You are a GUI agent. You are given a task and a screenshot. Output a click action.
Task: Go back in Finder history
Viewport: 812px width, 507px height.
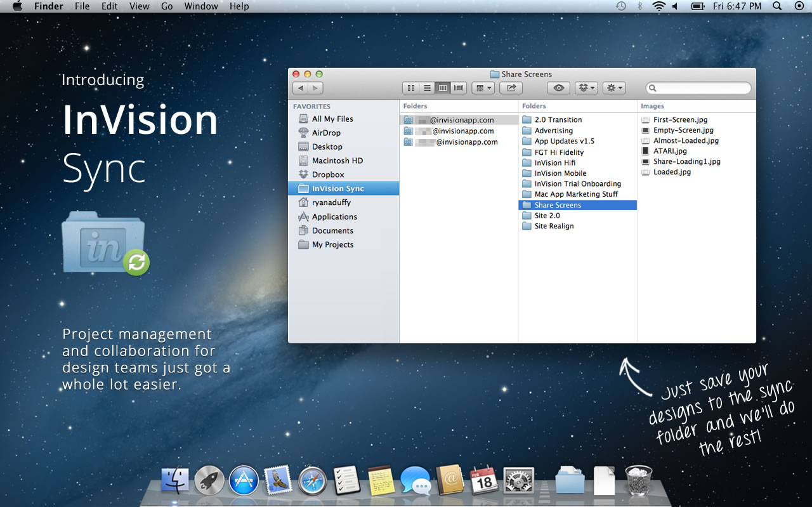click(x=301, y=88)
